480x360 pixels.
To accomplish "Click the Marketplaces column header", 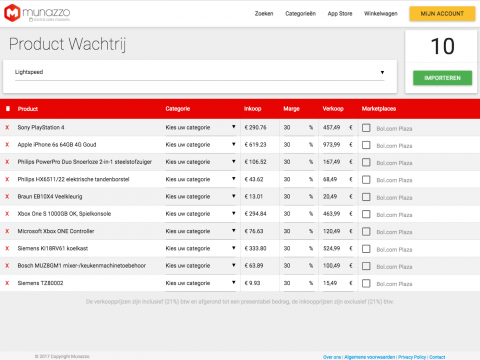I will (x=379, y=109).
